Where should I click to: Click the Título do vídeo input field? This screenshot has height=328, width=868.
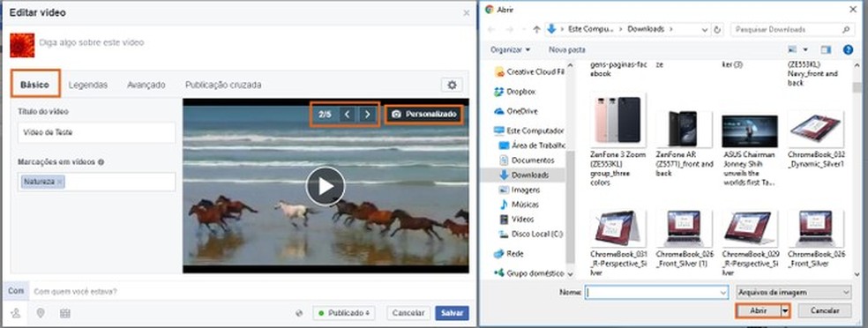pos(96,133)
